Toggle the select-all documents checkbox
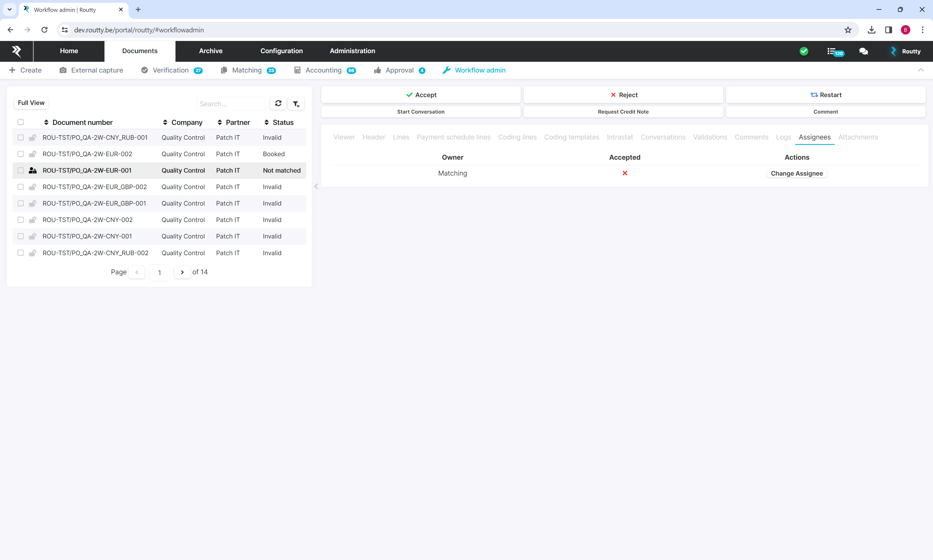The width and height of the screenshot is (933, 560). tap(21, 122)
